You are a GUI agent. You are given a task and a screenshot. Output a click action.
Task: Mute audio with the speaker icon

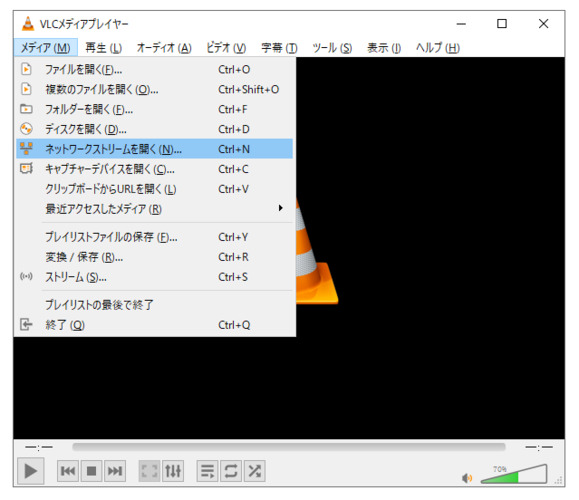tap(467, 478)
